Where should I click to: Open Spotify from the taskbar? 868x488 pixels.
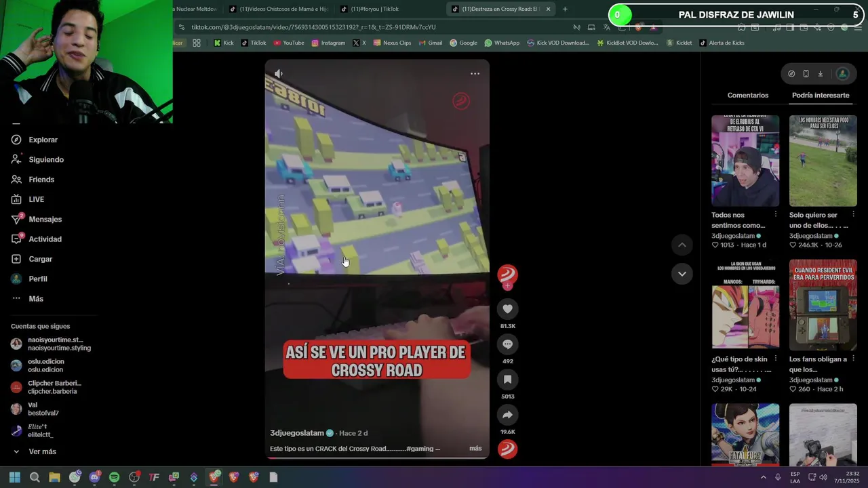[114, 477]
